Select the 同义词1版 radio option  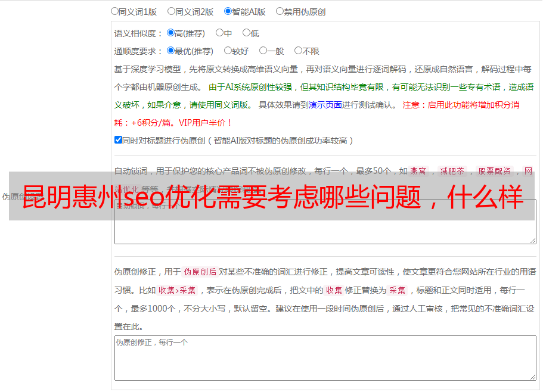114,11
